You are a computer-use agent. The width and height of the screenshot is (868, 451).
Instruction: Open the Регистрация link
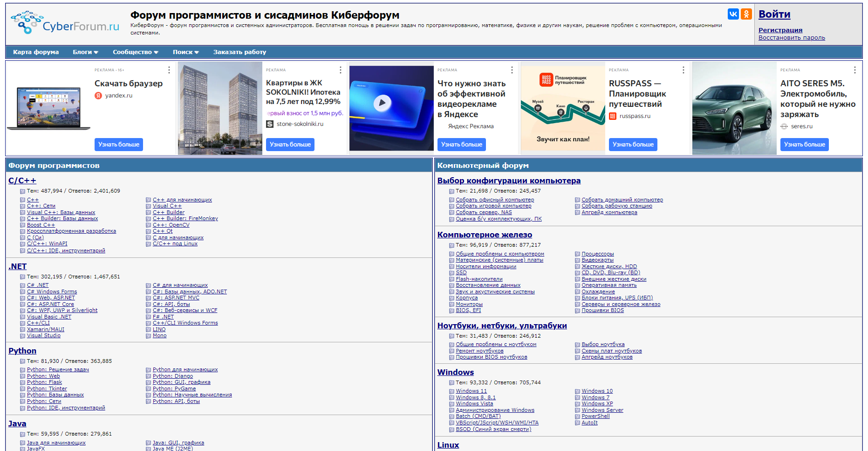coord(780,30)
